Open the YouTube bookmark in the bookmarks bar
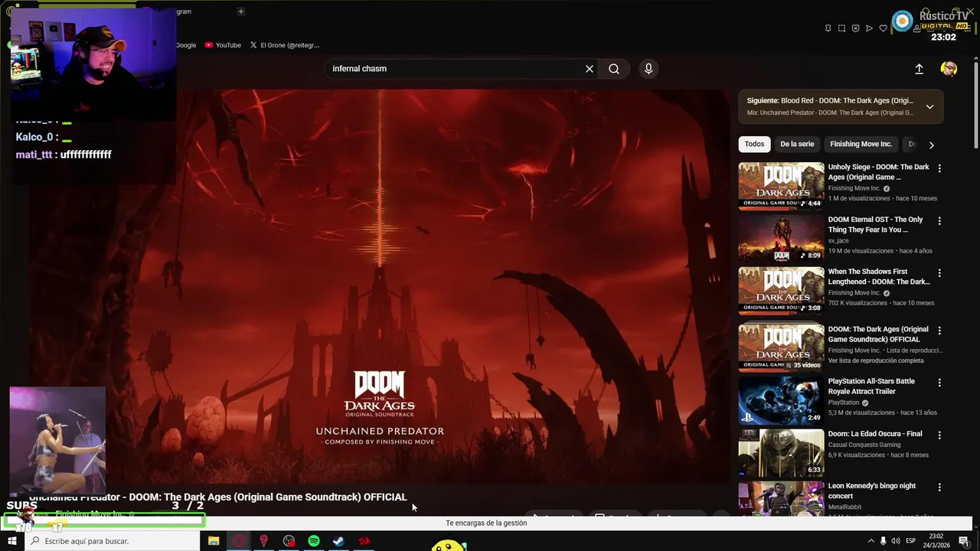 tap(223, 45)
